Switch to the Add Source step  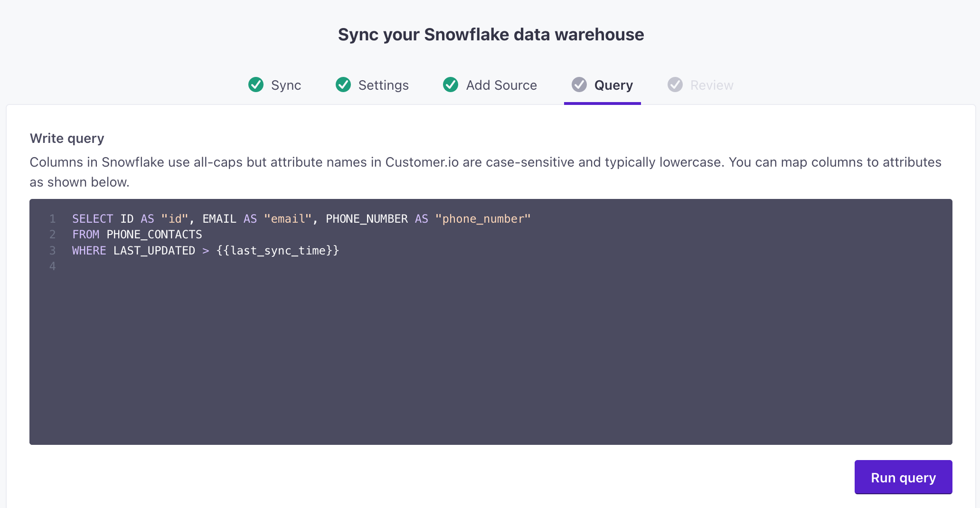pos(490,85)
